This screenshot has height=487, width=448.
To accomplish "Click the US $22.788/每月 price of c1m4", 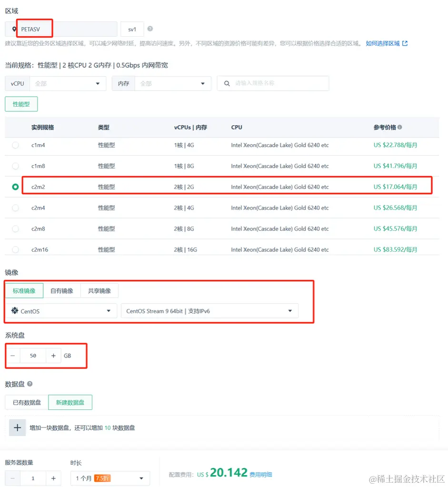I will [395, 145].
